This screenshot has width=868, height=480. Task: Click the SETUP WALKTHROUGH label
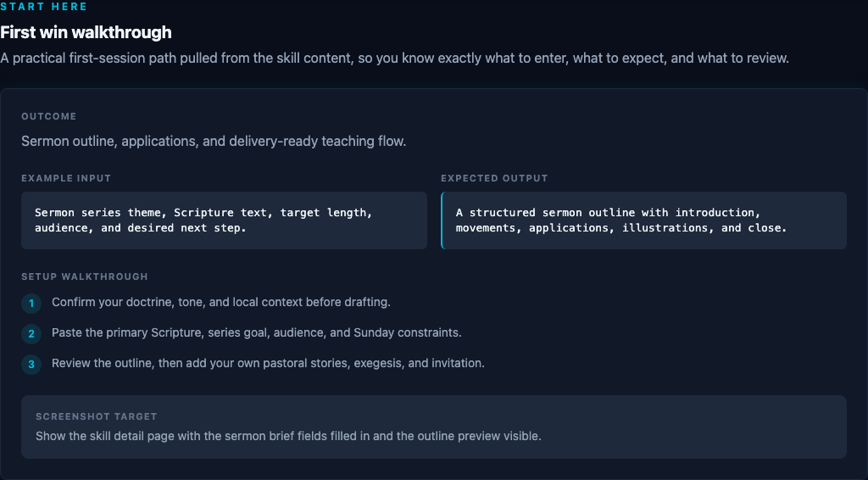tap(85, 276)
